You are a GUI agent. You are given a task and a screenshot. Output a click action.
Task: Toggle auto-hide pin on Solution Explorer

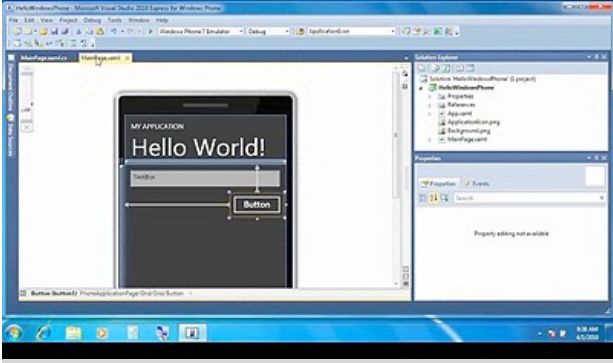point(597,57)
